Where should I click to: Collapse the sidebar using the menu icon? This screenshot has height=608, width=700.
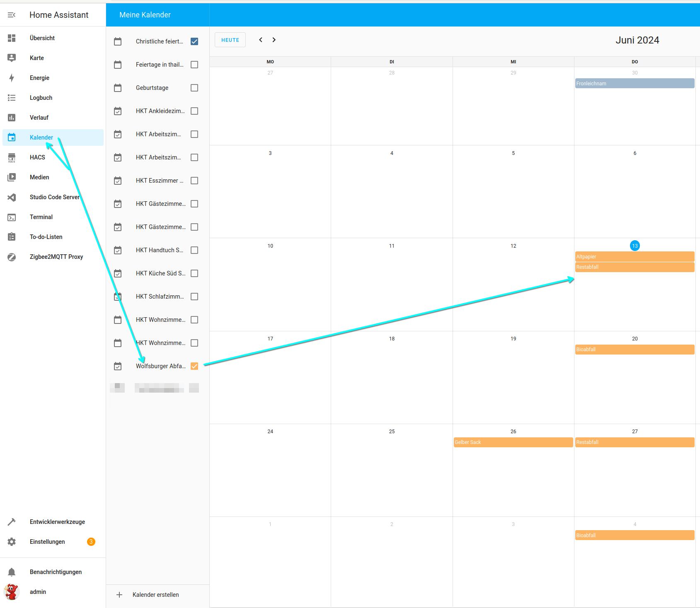tap(12, 15)
